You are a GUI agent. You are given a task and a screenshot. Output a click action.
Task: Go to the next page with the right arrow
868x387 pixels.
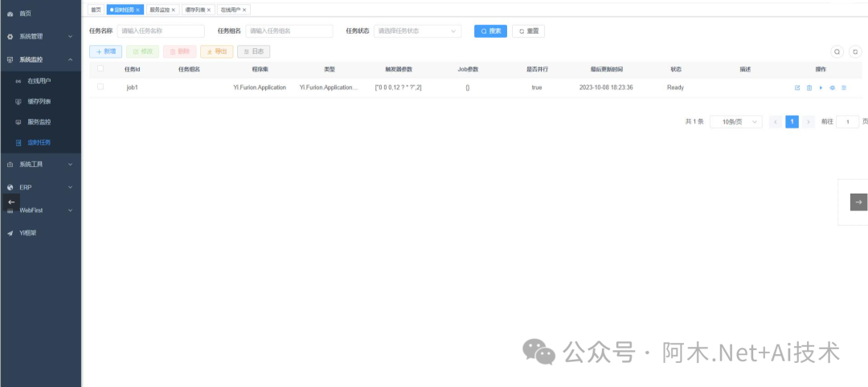pyautogui.click(x=809, y=121)
